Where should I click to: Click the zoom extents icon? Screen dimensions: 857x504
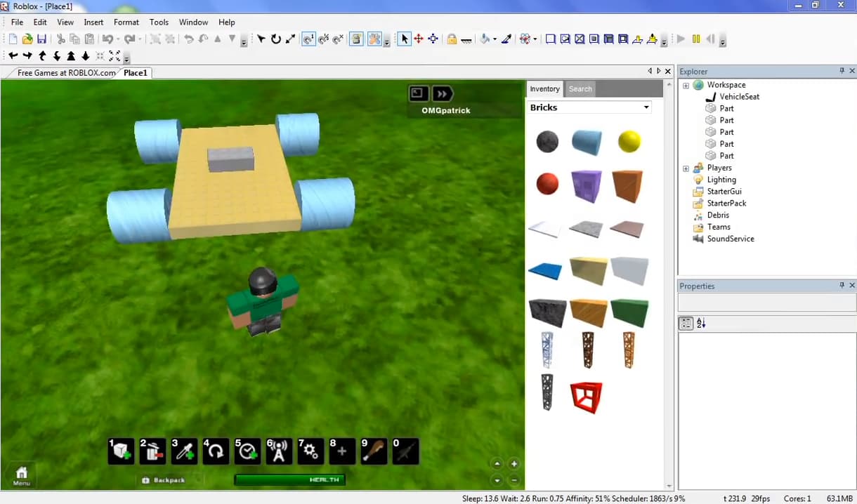115,55
